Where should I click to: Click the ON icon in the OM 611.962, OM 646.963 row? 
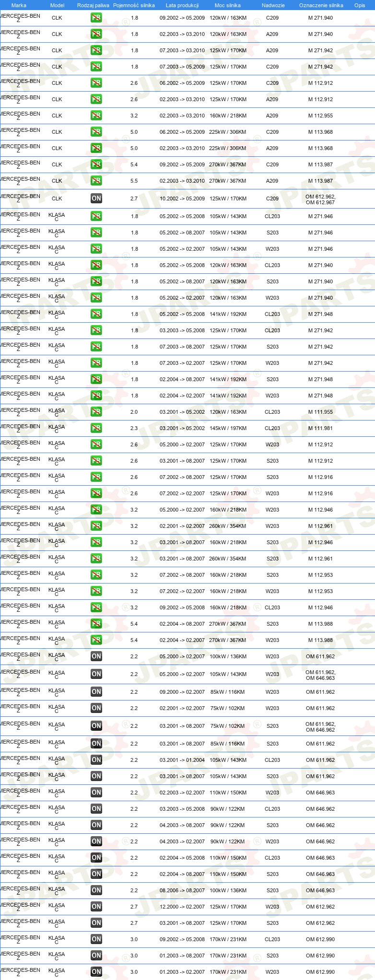[96, 674]
